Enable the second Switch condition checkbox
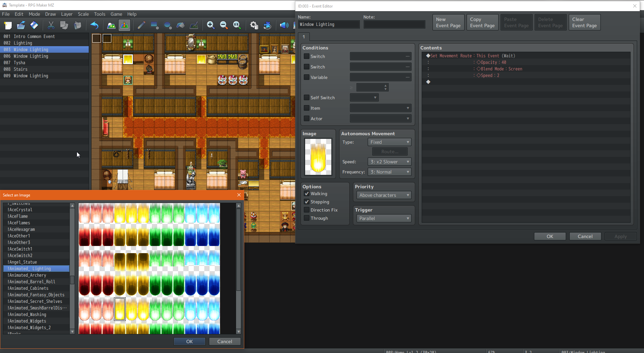The height and width of the screenshot is (353, 644). point(306,67)
